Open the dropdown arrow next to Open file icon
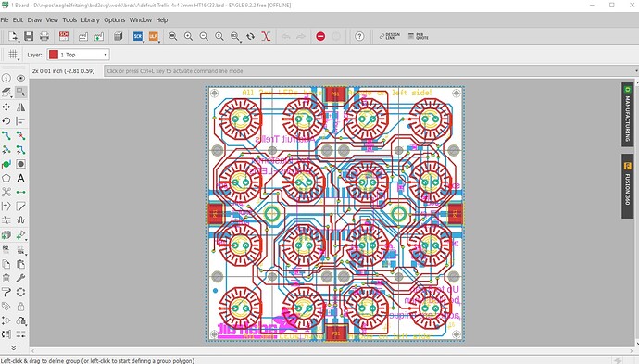639x364 pixels. (19, 41)
